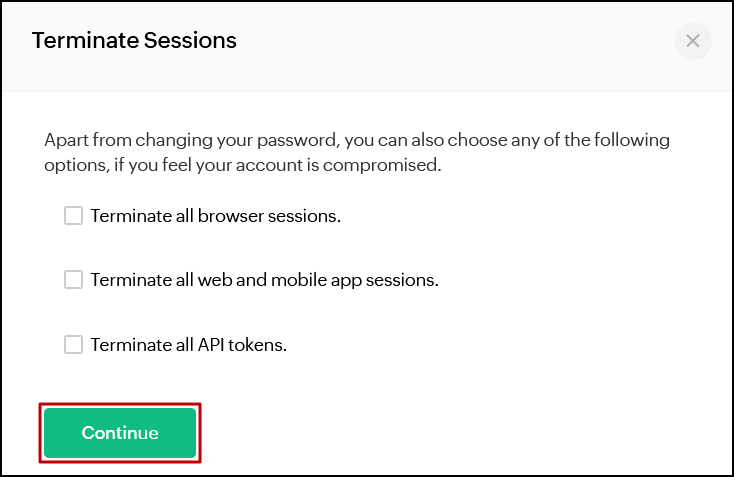Click the 'Terminate all API tokens.' label text
Screen dimensions: 734x477
(x=188, y=345)
